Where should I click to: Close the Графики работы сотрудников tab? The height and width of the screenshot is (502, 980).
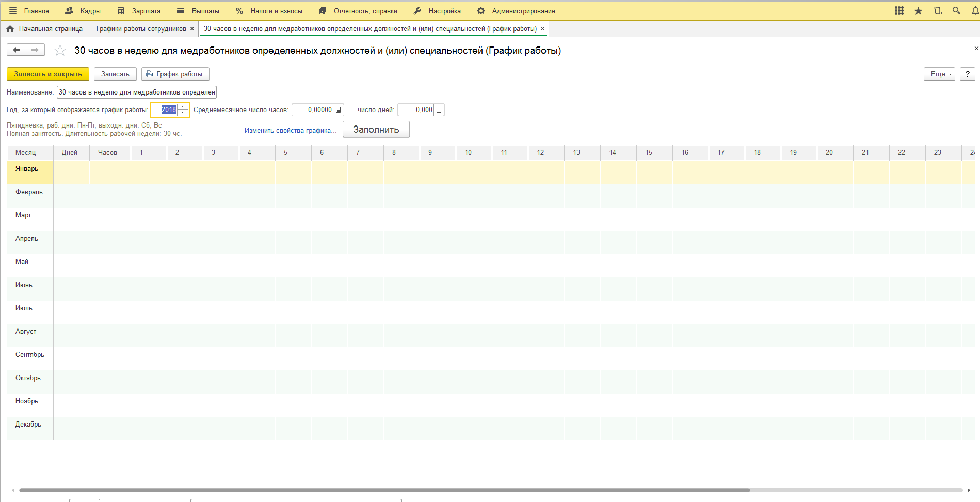coord(192,29)
